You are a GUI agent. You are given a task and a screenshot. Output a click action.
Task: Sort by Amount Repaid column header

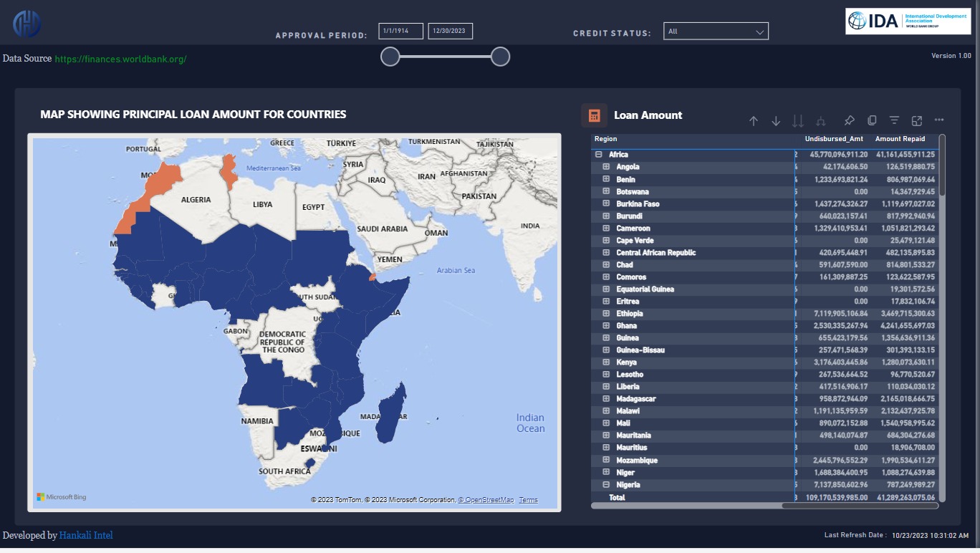[x=900, y=139]
